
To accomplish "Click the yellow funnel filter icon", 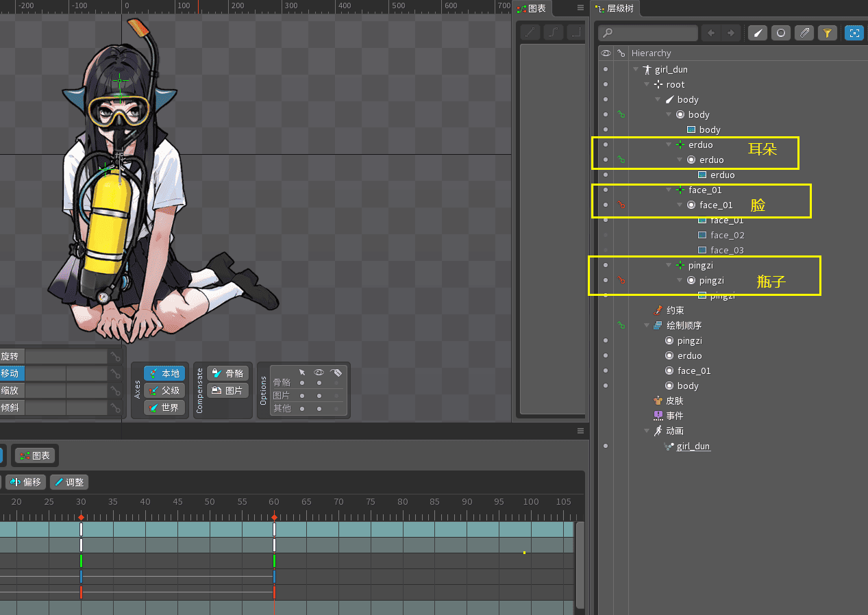I will 828,33.
